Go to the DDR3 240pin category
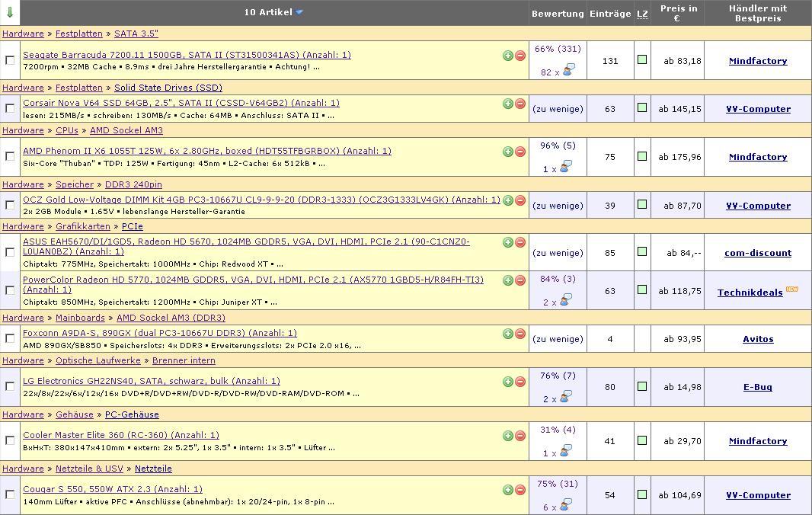The width and height of the screenshot is (812, 515). click(133, 184)
